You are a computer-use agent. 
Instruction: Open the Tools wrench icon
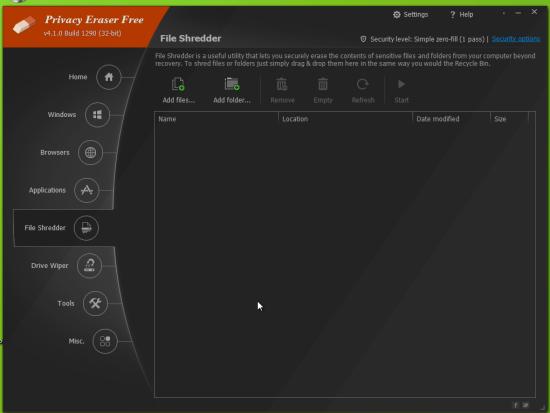[95, 303]
